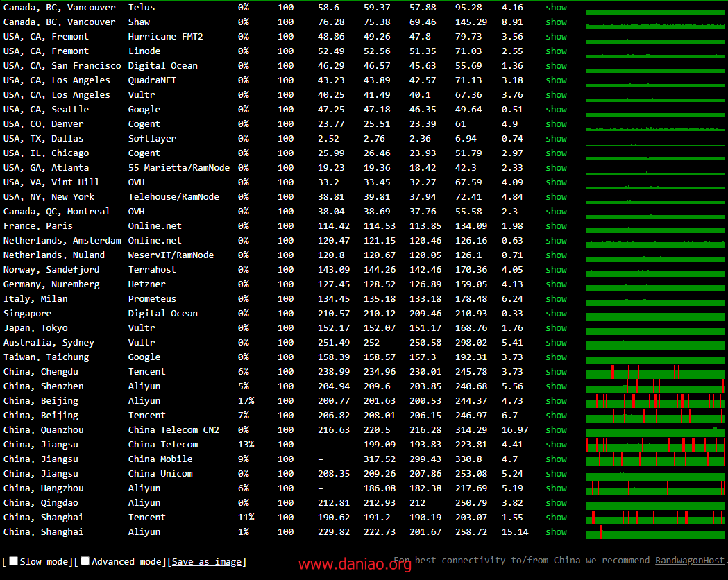Click show for Los Angeles Vultr row
The width and height of the screenshot is (728, 580).
556,94
